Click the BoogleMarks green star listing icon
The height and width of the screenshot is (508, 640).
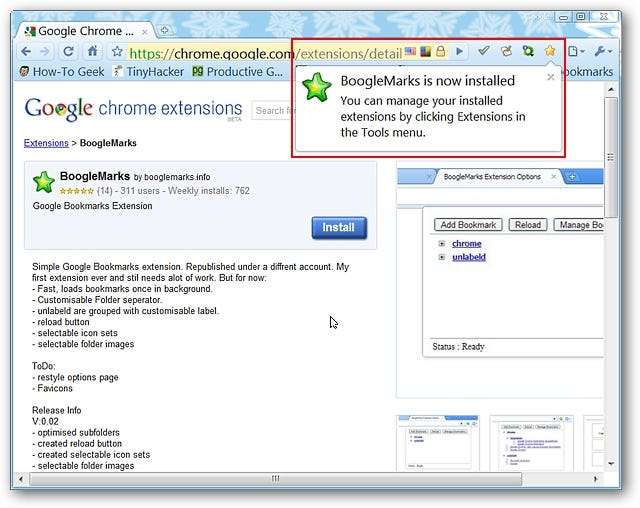44,182
